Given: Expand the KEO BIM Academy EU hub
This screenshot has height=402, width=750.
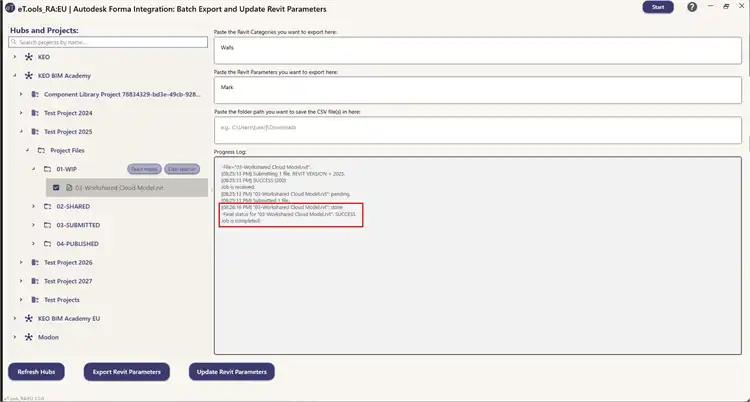Looking at the screenshot, I should pyautogui.click(x=14, y=318).
